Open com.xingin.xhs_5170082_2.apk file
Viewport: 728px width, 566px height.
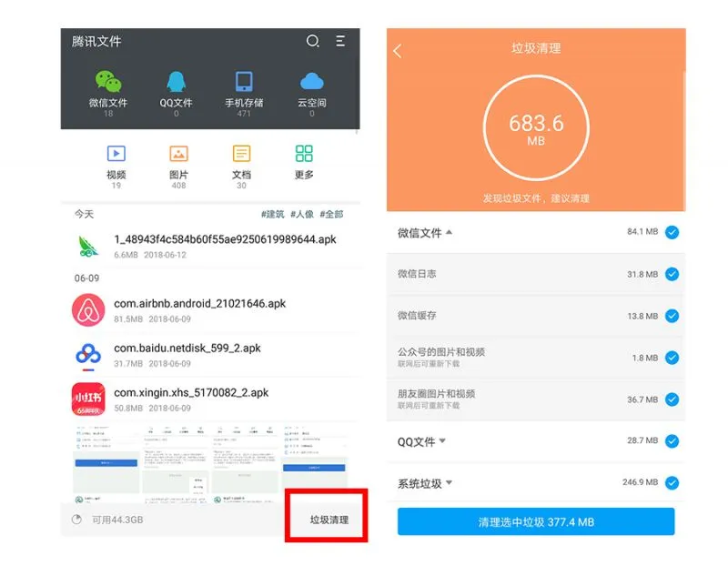pyautogui.click(x=191, y=393)
